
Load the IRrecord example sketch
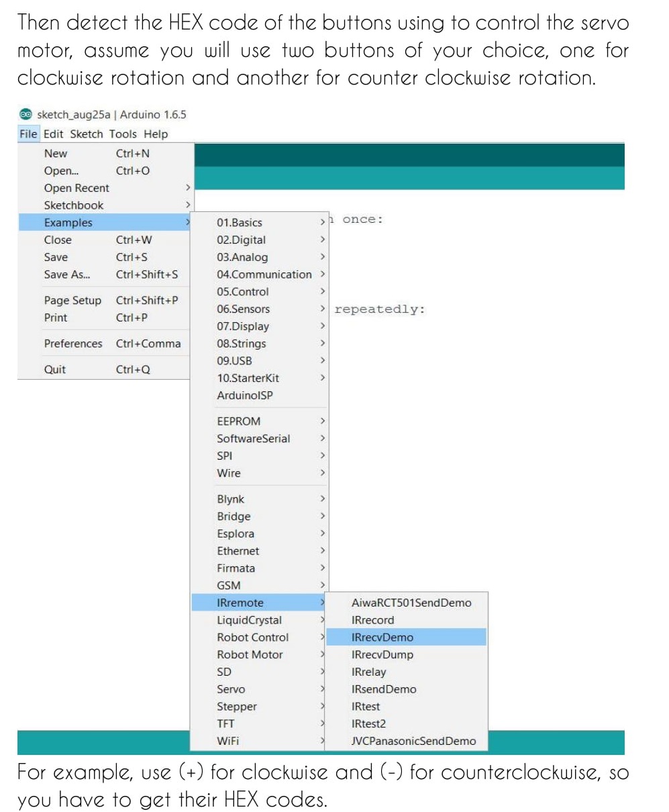point(407,620)
